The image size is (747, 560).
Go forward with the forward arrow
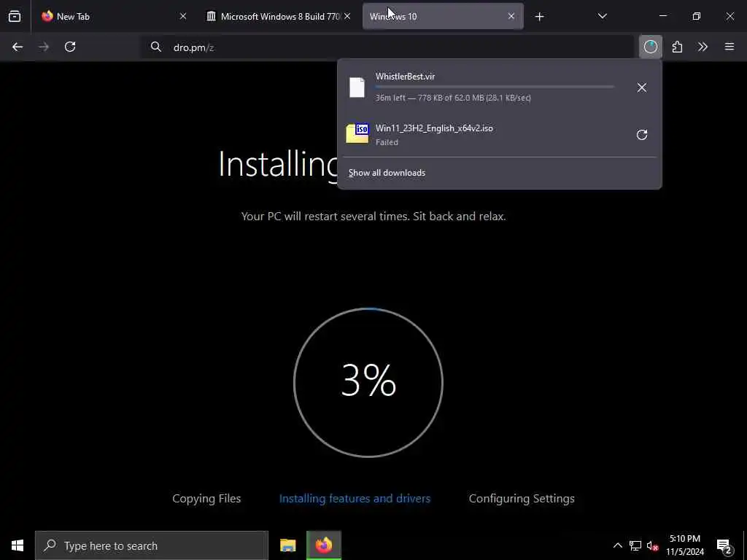coord(44,47)
